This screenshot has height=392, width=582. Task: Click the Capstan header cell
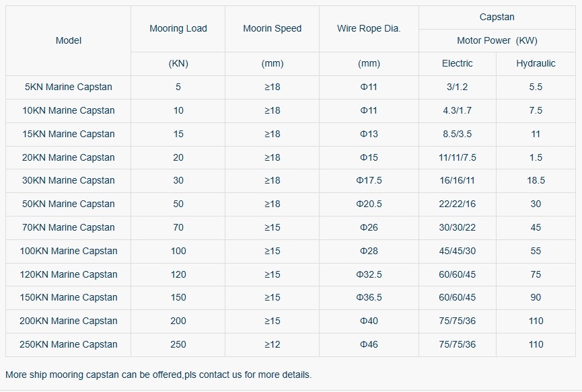[x=497, y=17]
